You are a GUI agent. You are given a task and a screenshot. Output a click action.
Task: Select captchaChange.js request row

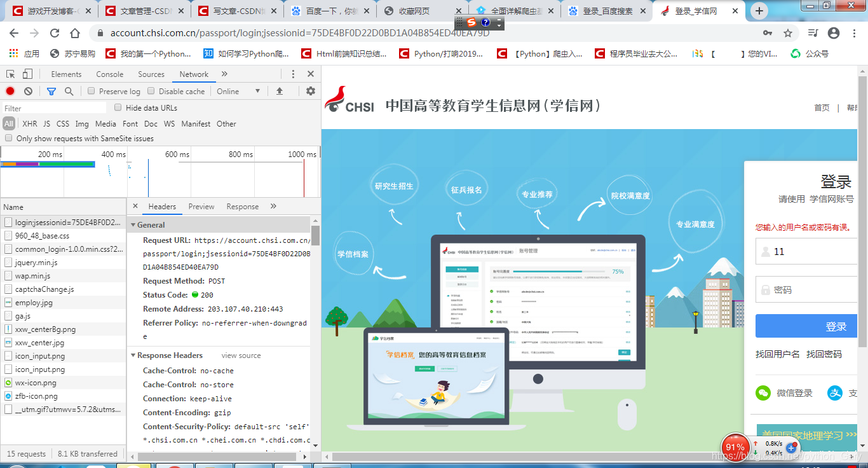(x=64, y=289)
